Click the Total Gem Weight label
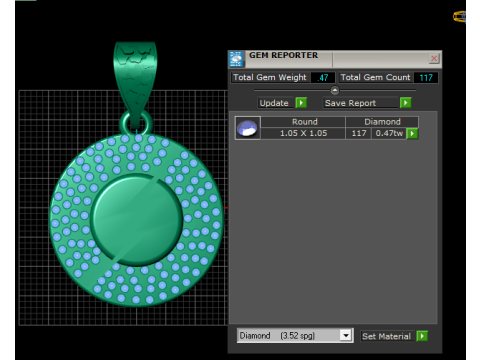 coord(269,77)
